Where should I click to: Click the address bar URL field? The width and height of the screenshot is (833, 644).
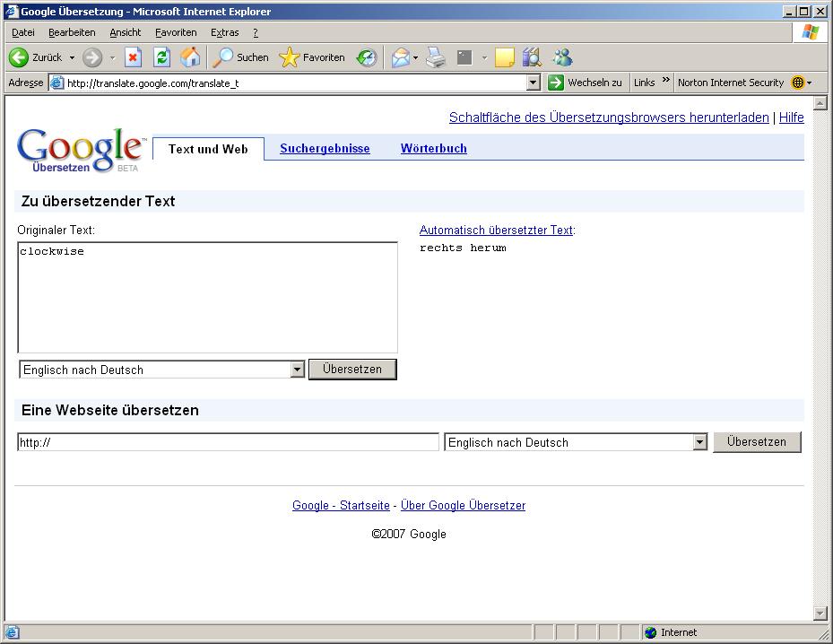[295, 83]
